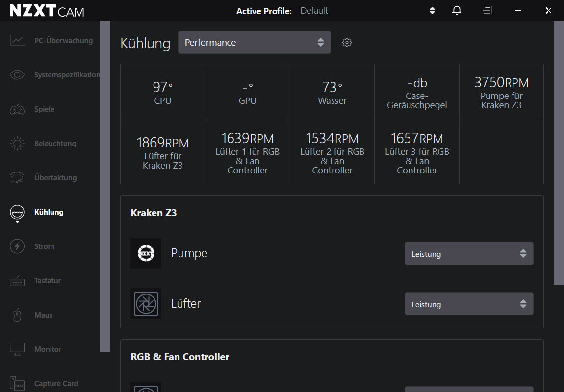This screenshot has width=564, height=392.
Task: Open the Tastatur keyboard icon
Action: click(x=17, y=281)
